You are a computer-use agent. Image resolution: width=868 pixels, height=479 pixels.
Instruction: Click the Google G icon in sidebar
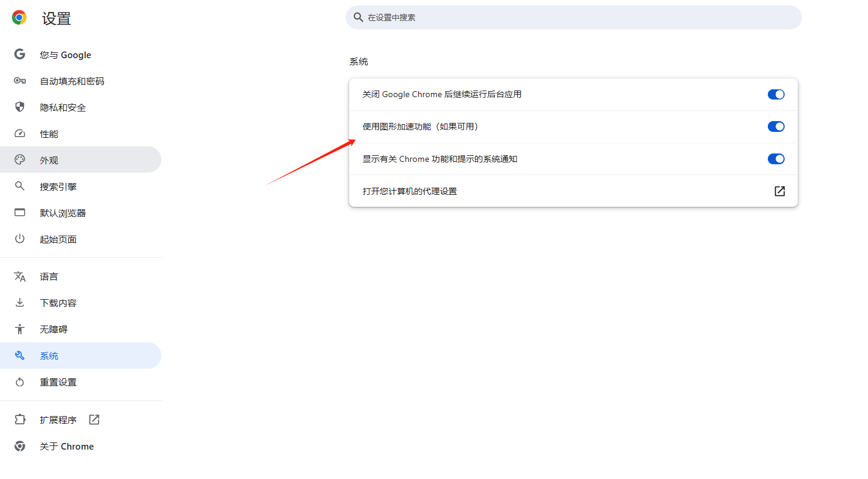[20, 55]
